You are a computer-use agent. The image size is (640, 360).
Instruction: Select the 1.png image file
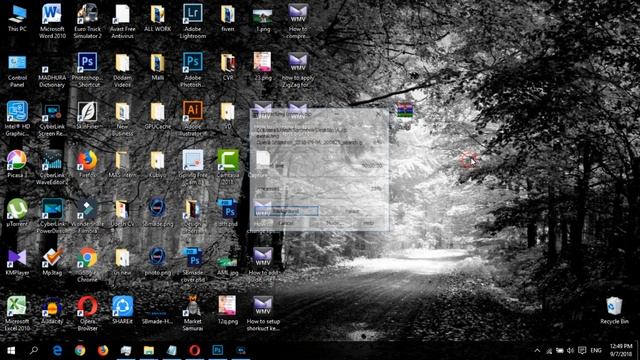(x=263, y=18)
